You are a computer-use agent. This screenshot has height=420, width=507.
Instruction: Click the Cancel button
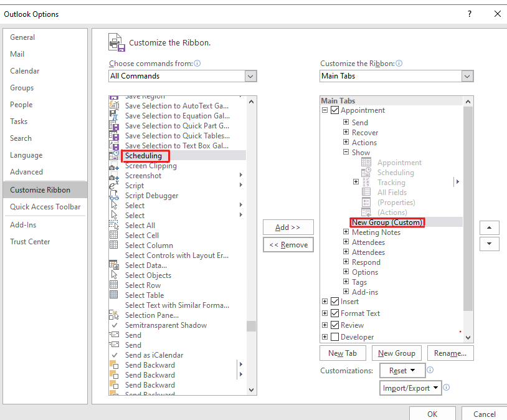pos(484,414)
